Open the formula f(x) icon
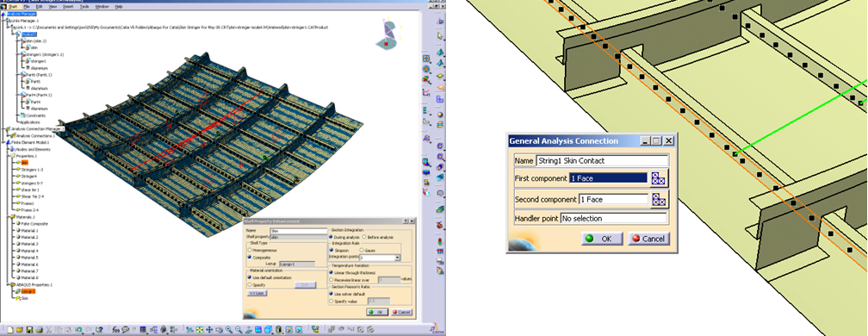The width and height of the screenshot is (868, 336). (x=115, y=330)
